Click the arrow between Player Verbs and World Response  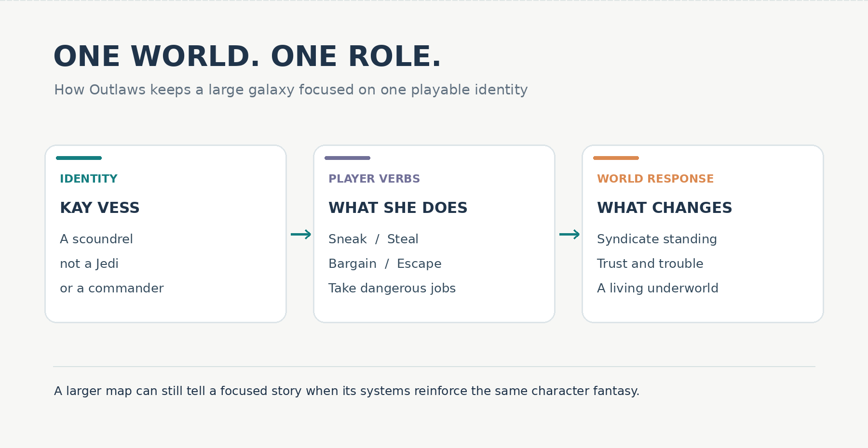click(570, 235)
